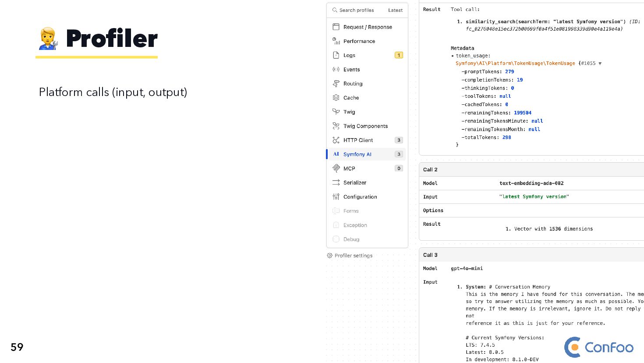Click the Symfony AI count badge

click(x=399, y=154)
